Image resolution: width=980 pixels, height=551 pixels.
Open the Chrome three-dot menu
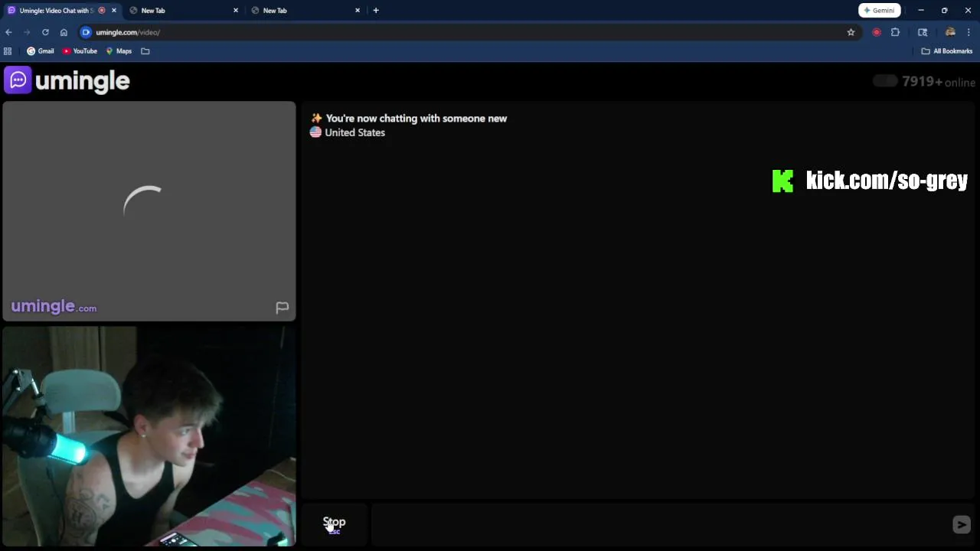point(969,32)
